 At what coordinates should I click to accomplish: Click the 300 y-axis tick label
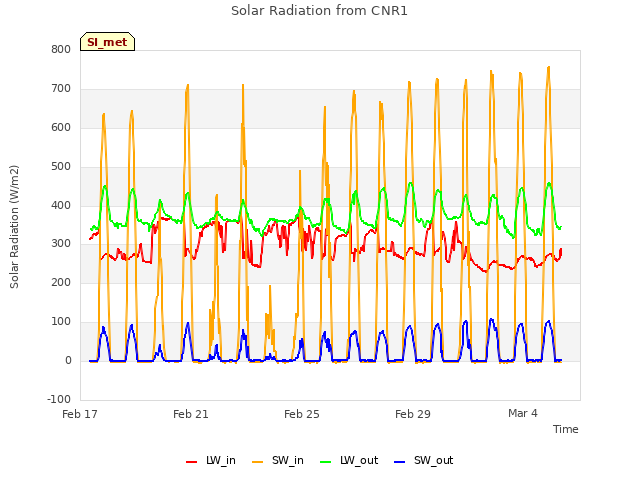coord(61,244)
